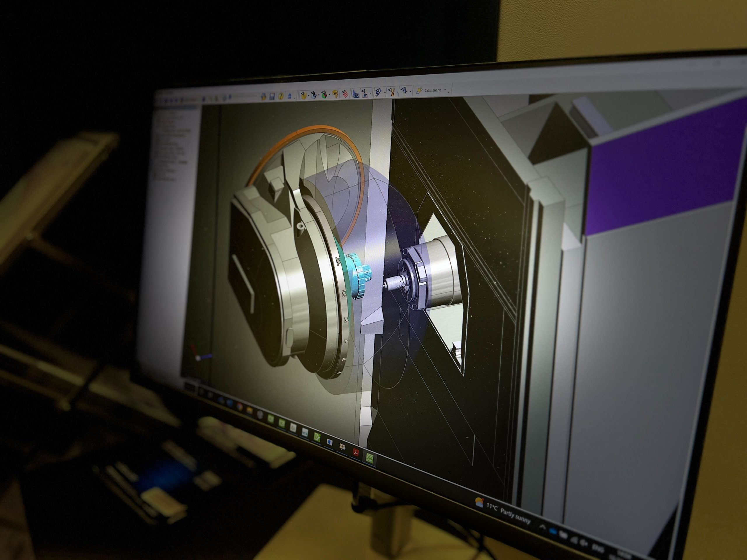Click the Collisions toolbar button
Screen dimensions: 747x560
tap(433, 90)
